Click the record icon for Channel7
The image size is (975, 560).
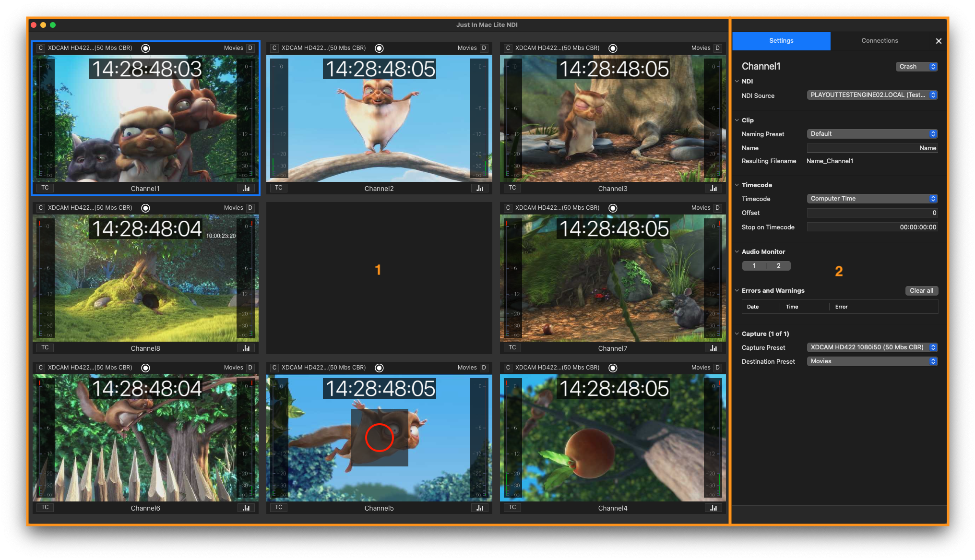[613, 208]
